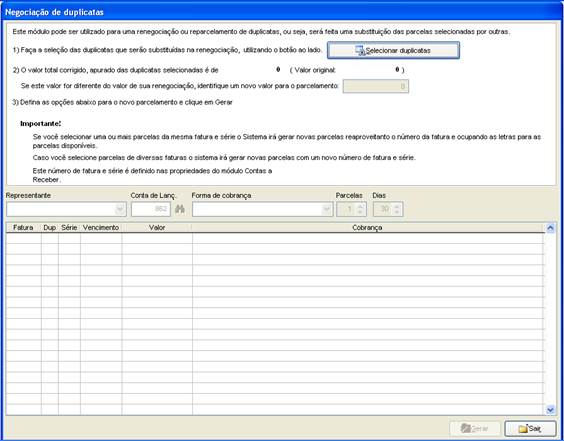This screenshot has height=441, width=564.
Task: Click the Dup column header
Action: (50, 228)
